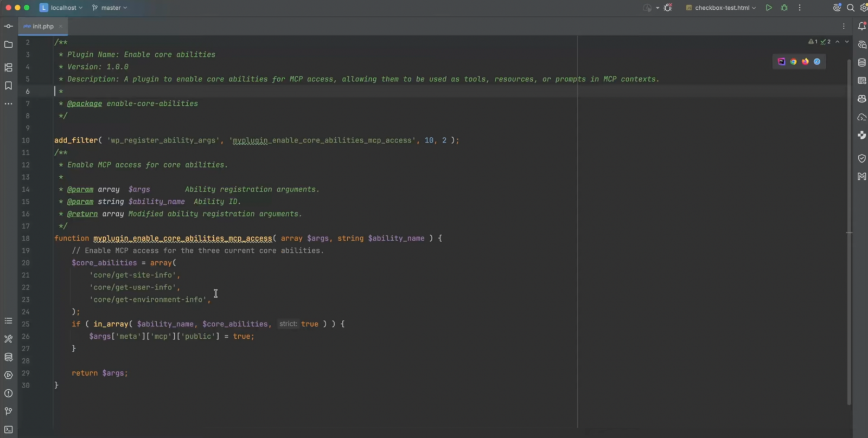Viewport: 868px width, 438px height.
Task: Open the database stack icon in left sidebar
Action: pos(8,357)
